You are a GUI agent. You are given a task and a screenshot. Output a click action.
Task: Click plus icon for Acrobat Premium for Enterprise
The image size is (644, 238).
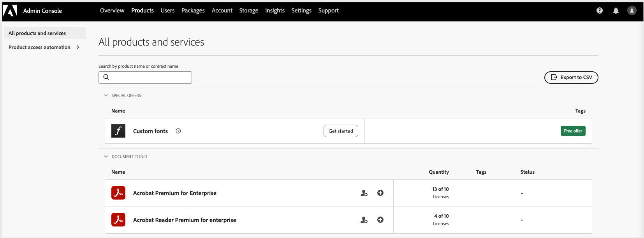[380, 193]
